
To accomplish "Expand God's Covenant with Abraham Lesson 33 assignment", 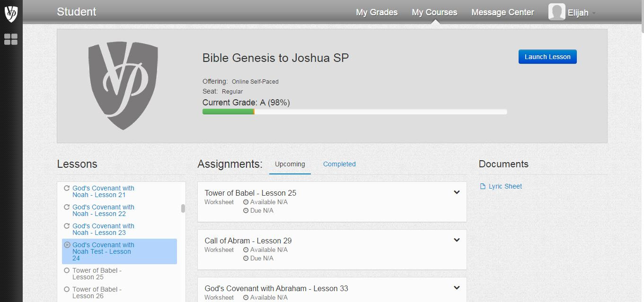I will (457, 288).
